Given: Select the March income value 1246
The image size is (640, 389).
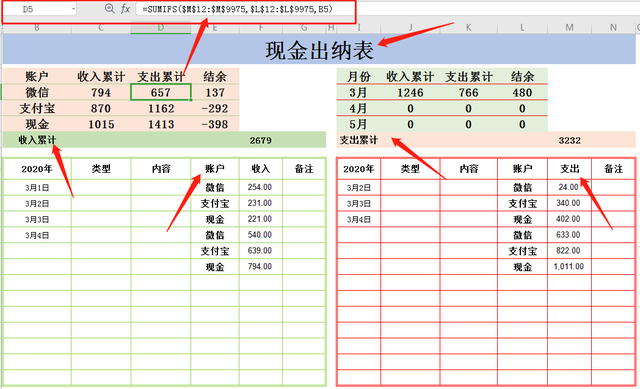Looking at the screenshot, I should tap(410, 93).
